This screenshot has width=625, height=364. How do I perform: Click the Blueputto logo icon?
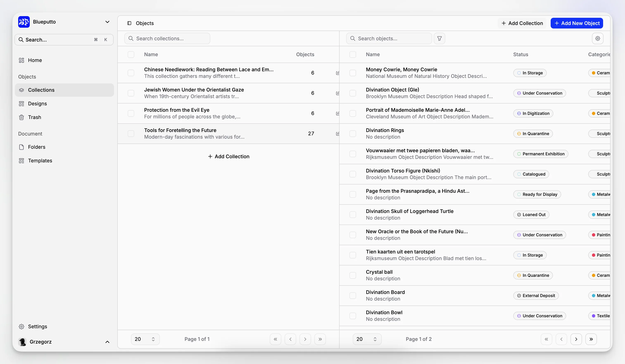(24, 22)
